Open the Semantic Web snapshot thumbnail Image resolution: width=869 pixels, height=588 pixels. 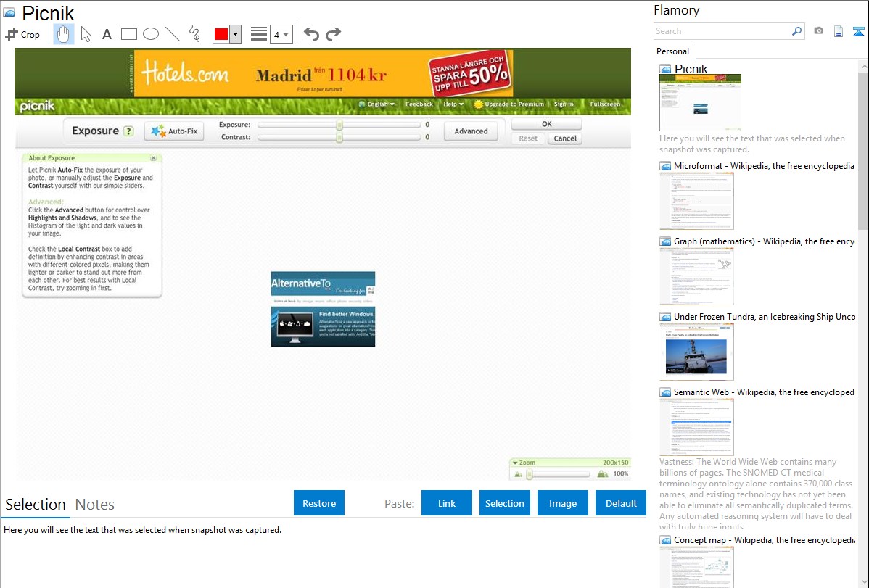pyautogui.click(x=696, y=427)
